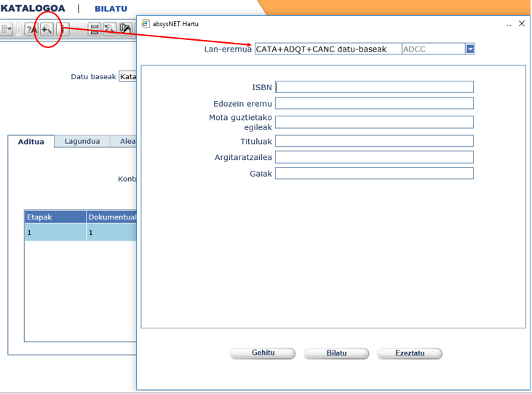
Task: Open the ellipsis menu in dialog title bar
Action: 508,24
